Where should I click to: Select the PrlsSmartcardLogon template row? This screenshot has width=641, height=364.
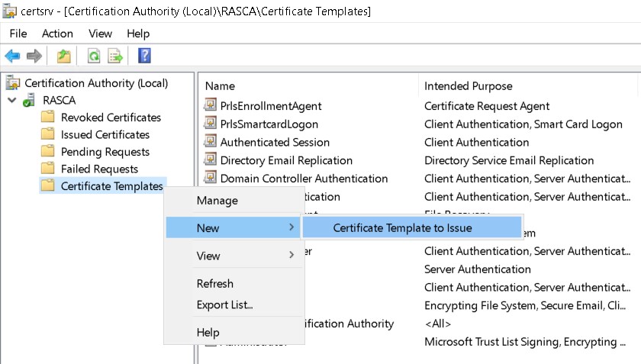269,124
